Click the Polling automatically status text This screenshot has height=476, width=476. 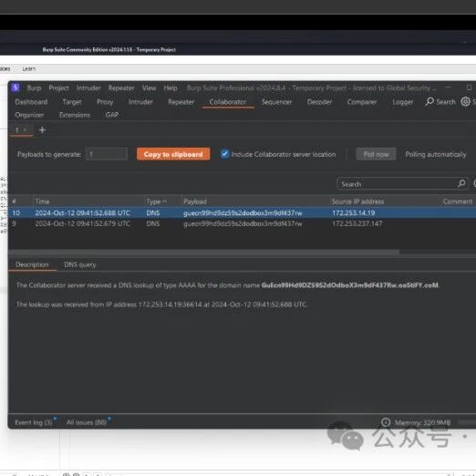pyautogui.click(x=436, y=154)
